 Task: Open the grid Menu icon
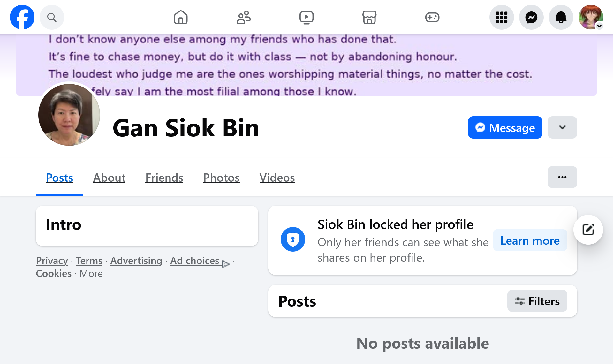tap(502, 17)
